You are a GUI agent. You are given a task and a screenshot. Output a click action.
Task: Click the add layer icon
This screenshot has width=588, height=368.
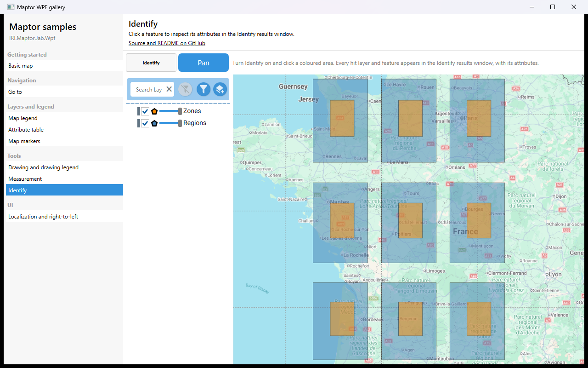click(x=220, y=89)
